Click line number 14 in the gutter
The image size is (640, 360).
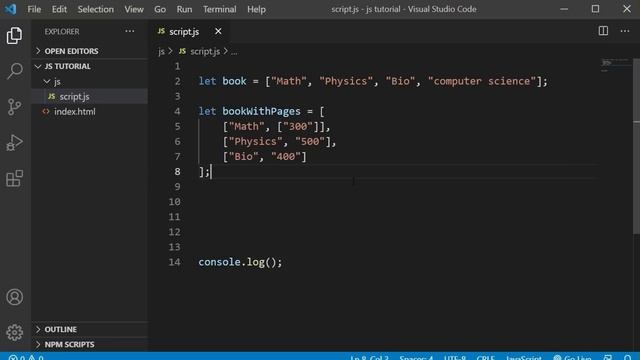point(174,262)
